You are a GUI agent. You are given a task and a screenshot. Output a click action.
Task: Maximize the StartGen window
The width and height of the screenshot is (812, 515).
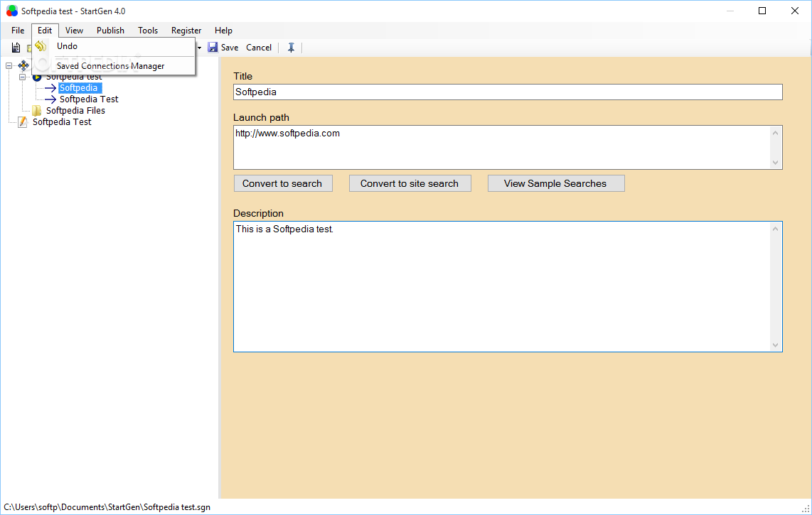point(762,11)
